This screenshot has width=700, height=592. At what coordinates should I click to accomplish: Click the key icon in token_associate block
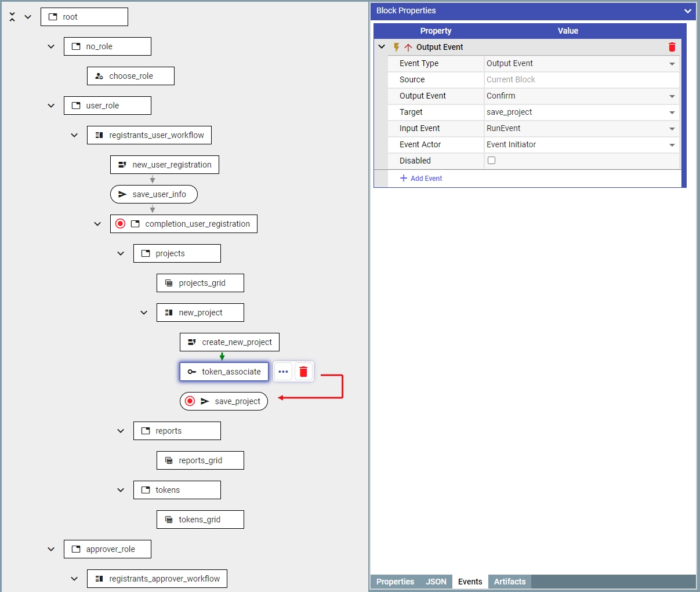192,372
